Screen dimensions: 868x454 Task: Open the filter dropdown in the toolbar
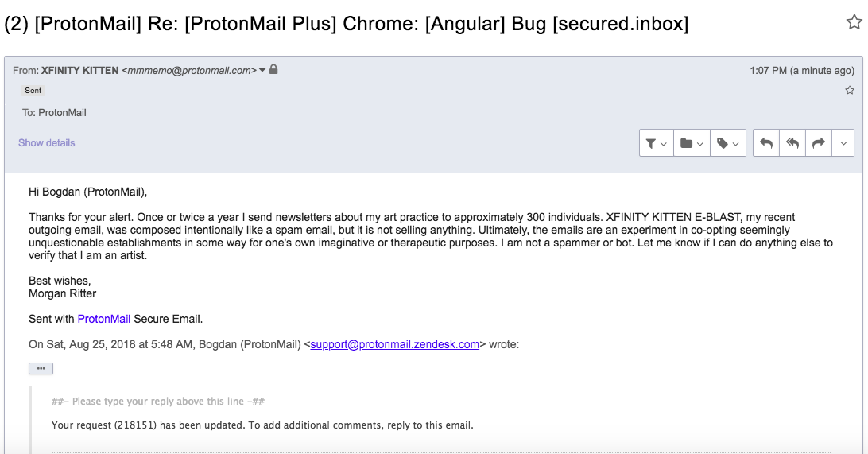(657, 143)
